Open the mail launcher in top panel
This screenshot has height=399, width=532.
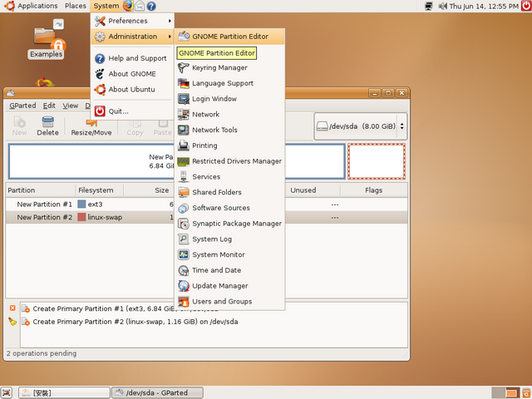point(140,6)
